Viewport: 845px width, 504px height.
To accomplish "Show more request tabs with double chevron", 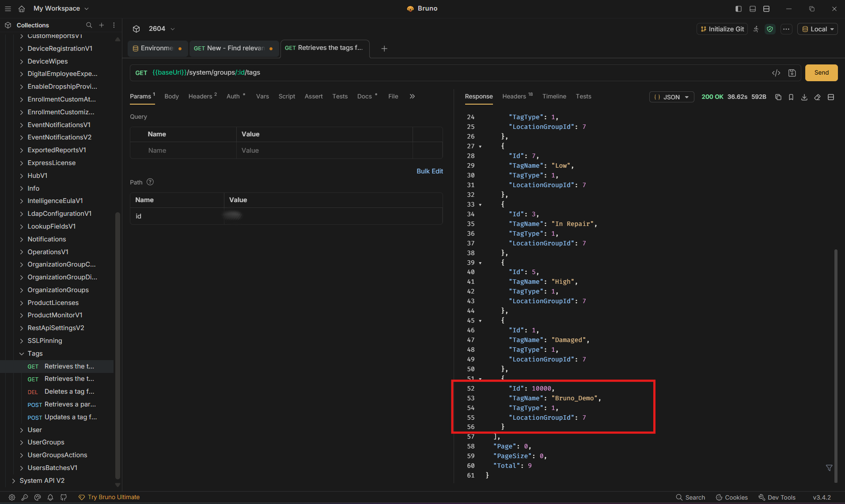I will [412, 96].
